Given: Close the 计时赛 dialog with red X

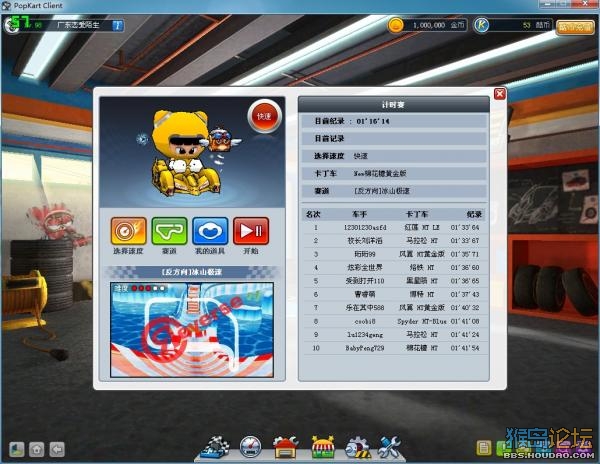Looking at the screenshot, I should [x=500, y=94].
